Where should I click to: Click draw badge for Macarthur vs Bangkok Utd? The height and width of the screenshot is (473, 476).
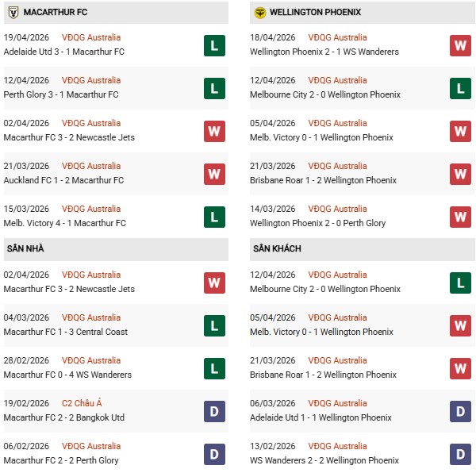214,411
